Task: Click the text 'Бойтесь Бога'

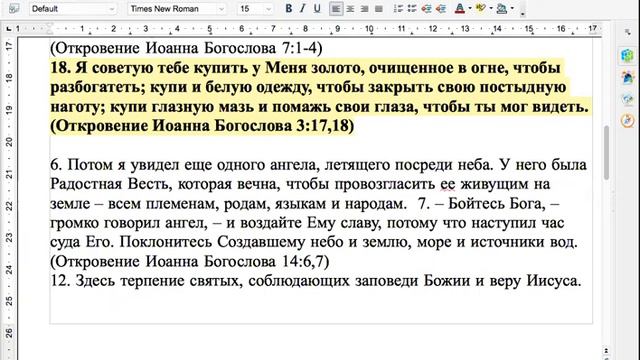Action: [496, 203]
